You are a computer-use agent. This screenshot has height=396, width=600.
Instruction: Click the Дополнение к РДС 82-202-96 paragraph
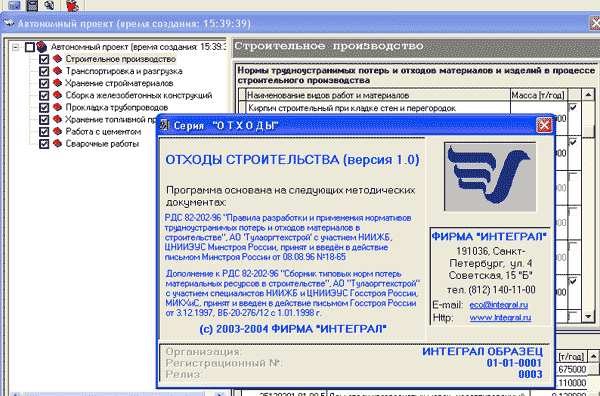tap(293, 293)
